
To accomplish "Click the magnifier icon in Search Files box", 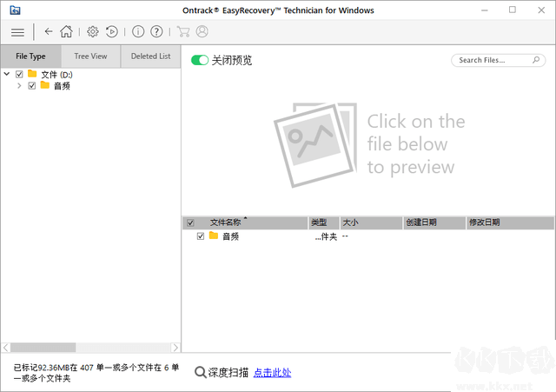I will 536,60.
